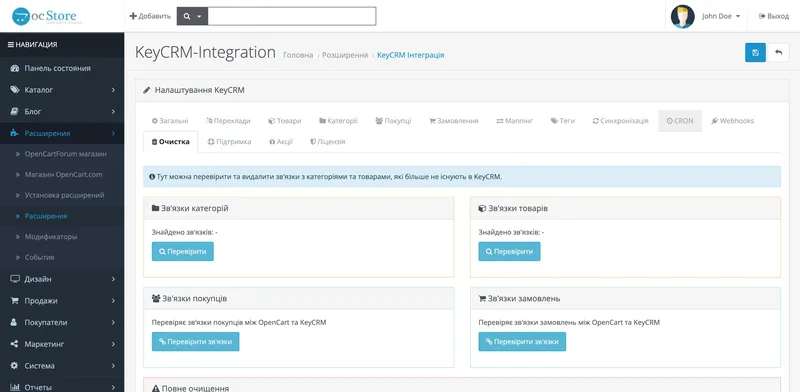Click Перевірити under Зв'язки категорій
The height and width of the screenshot is (392, 800).
183,252
